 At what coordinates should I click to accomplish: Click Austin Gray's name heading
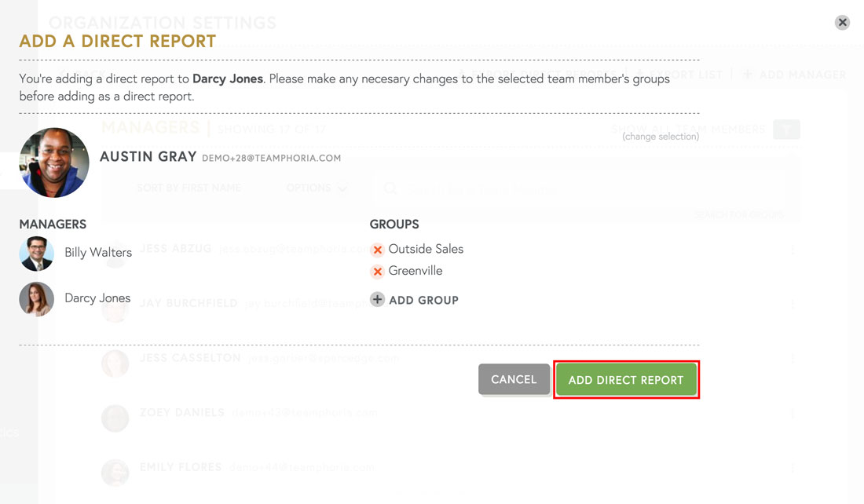point(148,157)
